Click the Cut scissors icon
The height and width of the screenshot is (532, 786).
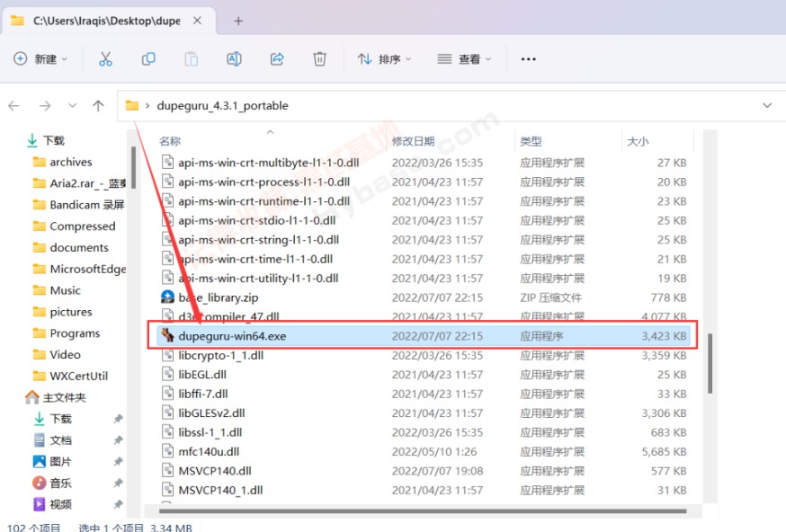coord(105,59)
